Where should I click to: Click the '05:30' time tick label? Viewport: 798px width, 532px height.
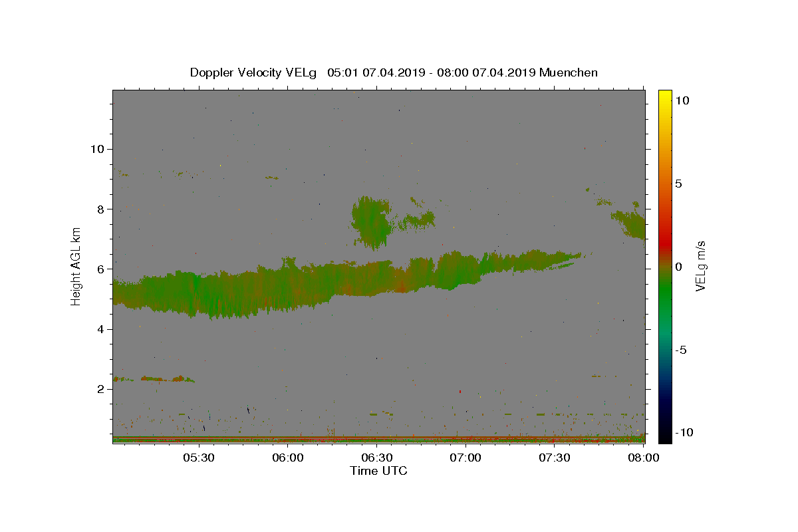coord(199,458)
